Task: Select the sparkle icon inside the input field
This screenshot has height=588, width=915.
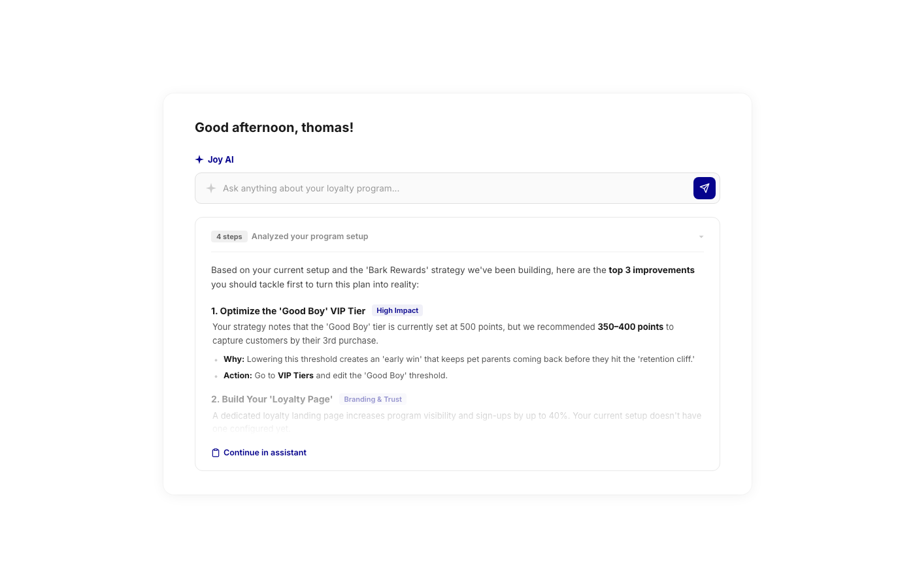Action: coord(211,188)
